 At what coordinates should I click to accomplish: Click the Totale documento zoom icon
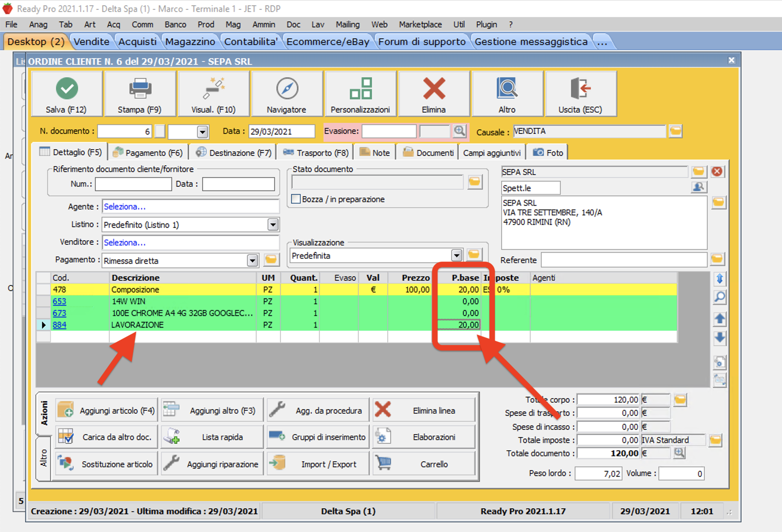pos(679,453)
